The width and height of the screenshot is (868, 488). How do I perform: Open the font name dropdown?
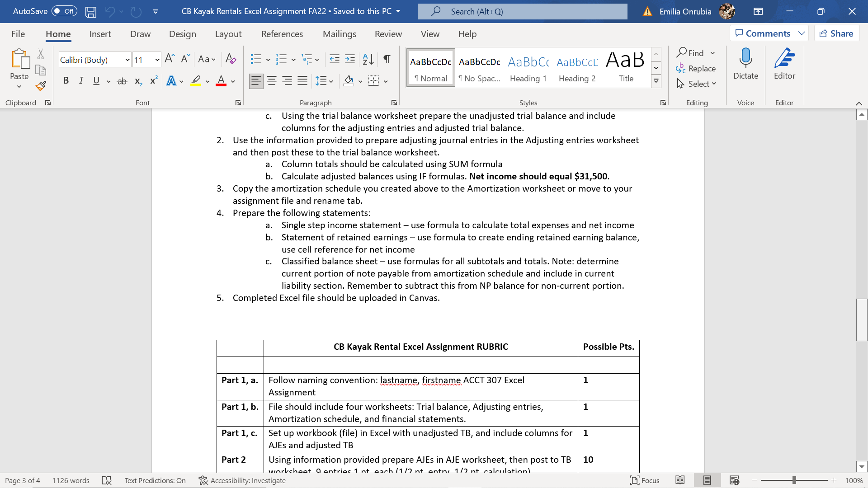point(127,60)
